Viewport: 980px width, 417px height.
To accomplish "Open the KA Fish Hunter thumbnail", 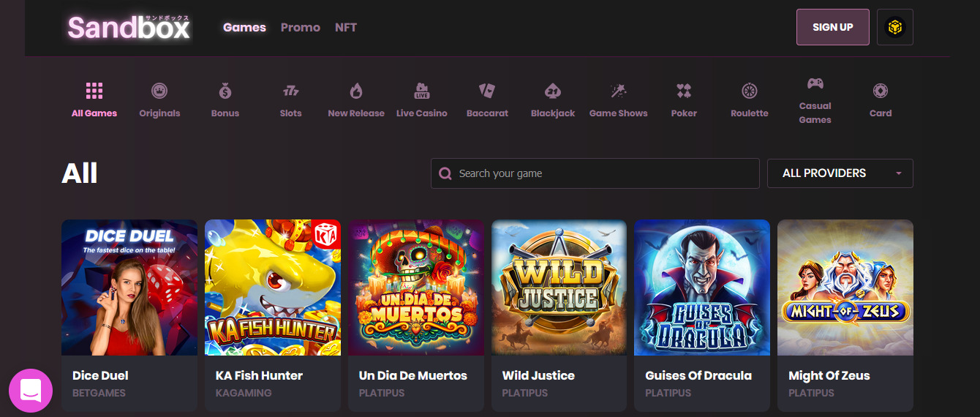I will pos(273,288).
